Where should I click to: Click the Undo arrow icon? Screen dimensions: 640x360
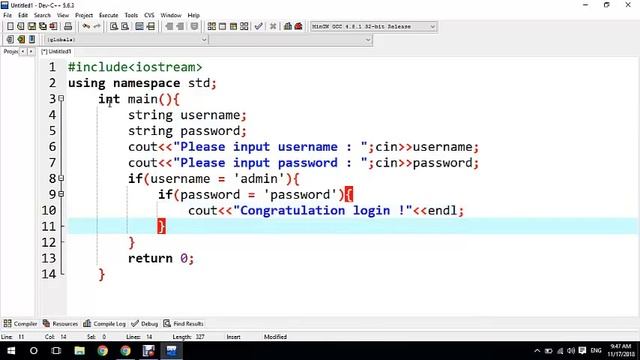[86, 27]
